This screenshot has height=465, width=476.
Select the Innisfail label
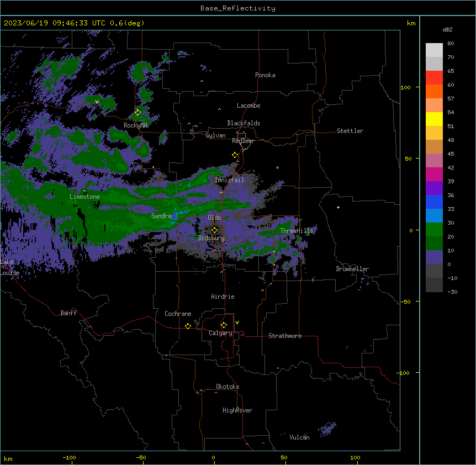click(229, 180)
